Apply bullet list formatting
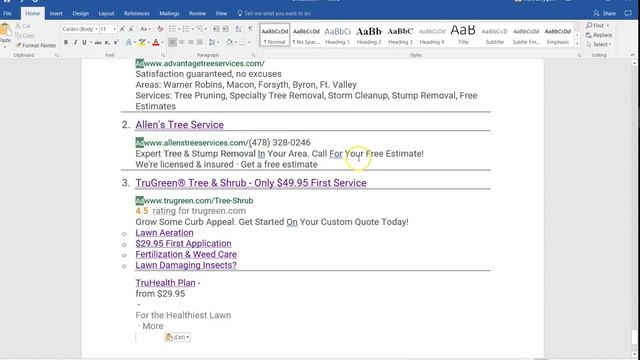This screenshot has width=640, height=360. pos(172,29)
